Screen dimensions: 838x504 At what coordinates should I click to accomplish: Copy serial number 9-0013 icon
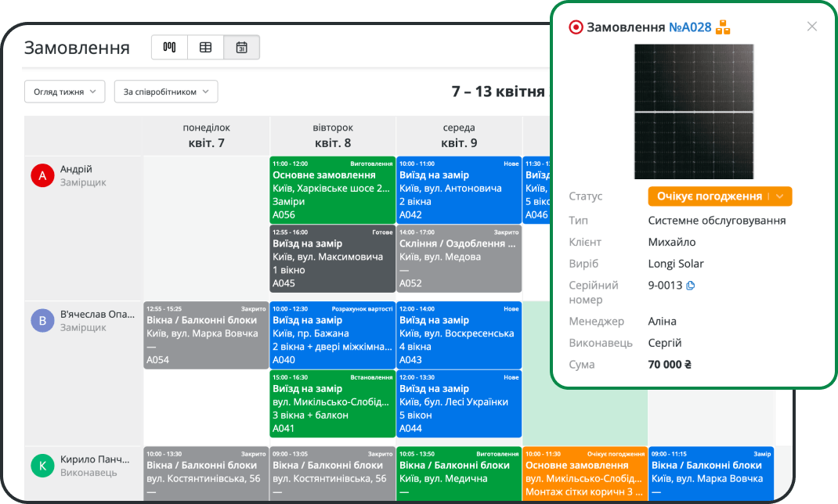[691, 286]
